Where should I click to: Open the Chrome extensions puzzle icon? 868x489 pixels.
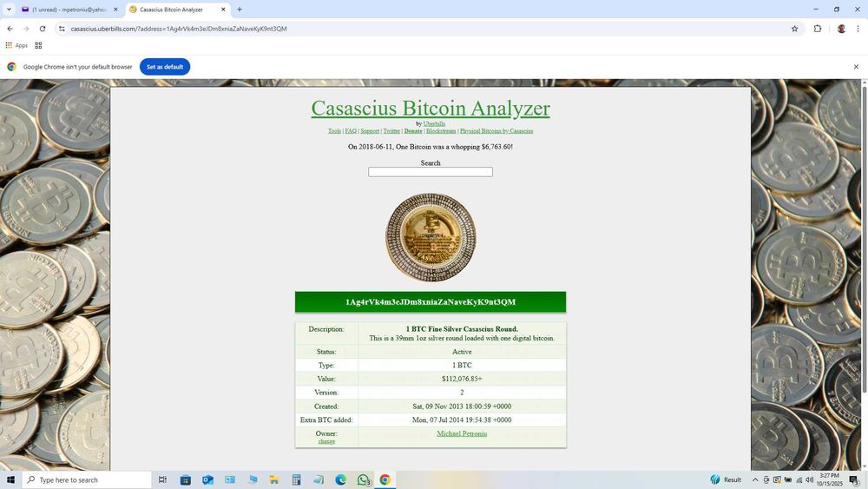[818, 29]
